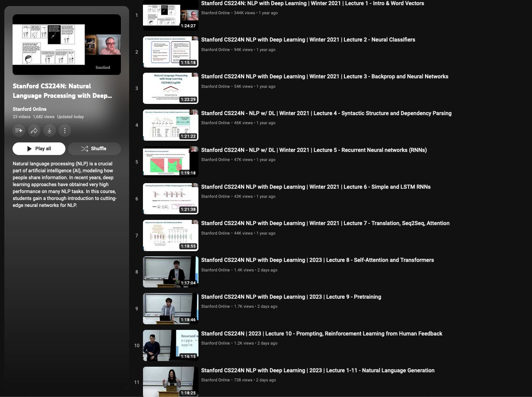
Task: Share the playlist via arrow icon
Action: (x=34, y=130)
